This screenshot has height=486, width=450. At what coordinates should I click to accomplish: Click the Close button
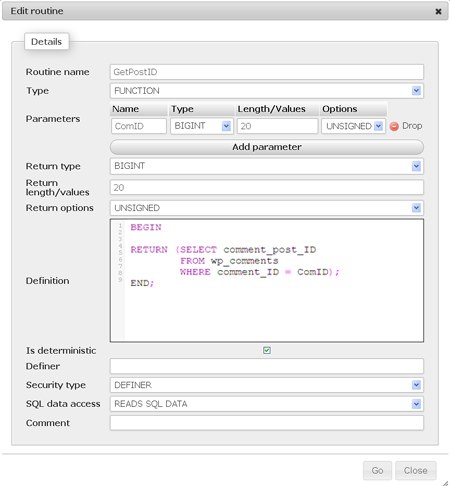point(416,471)
